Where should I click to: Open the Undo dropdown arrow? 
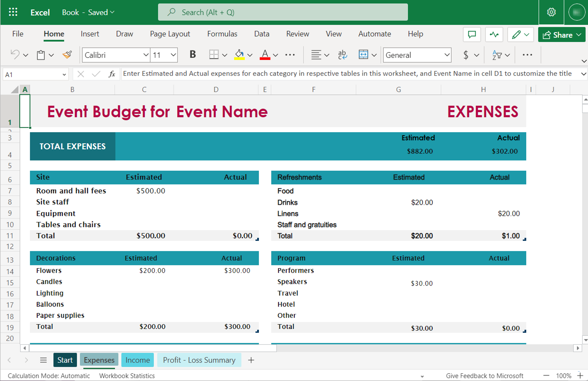point(25,55)
